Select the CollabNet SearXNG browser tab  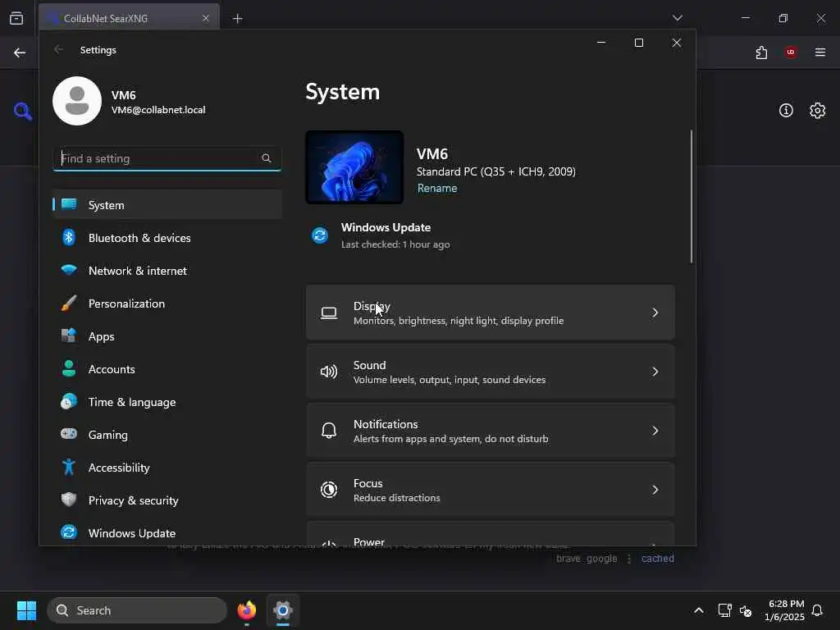tap(129, 18)
